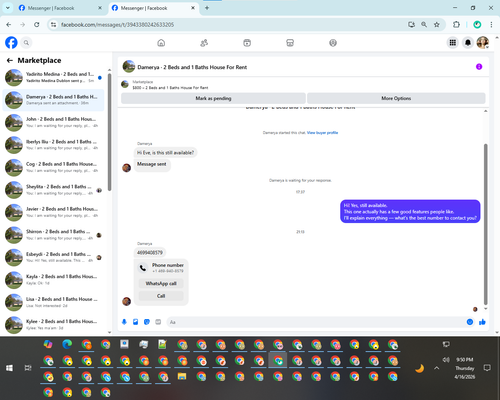Viewport: 500px width, 400px height.
Task: Open the Facebook search magnifier
Action: point(26,43)
